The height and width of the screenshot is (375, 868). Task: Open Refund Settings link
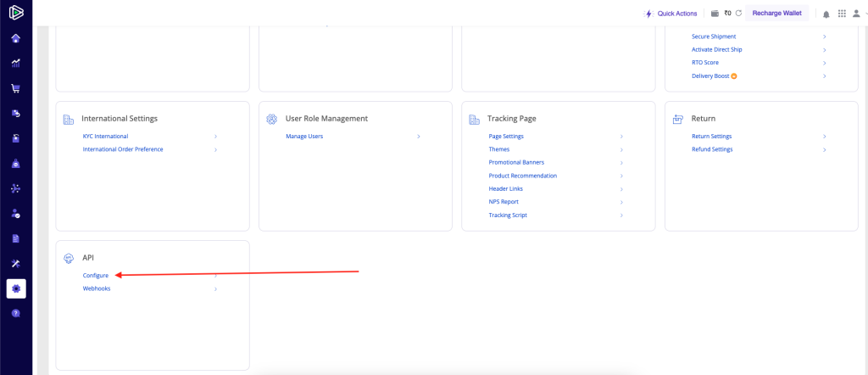click(x=712, y=149)
